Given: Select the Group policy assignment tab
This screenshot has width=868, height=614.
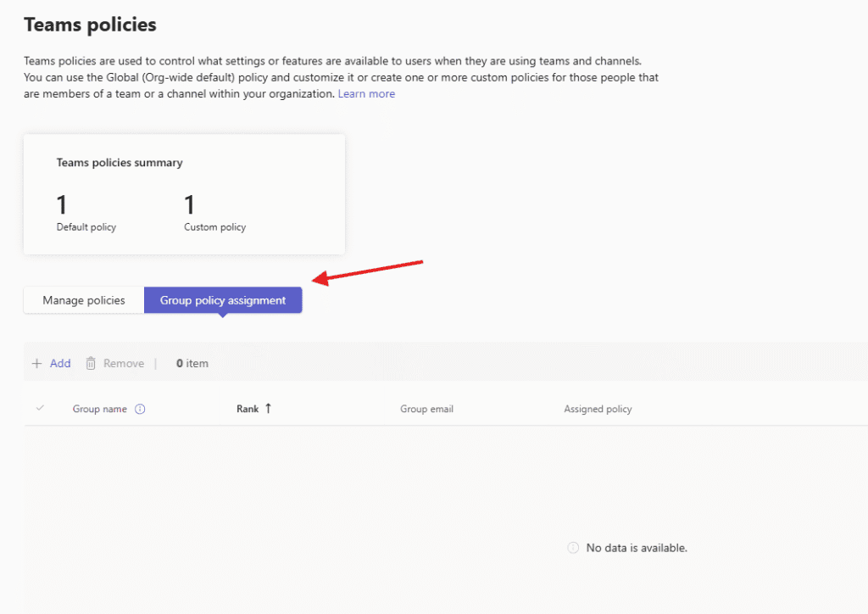Looking at the screenshot, I should tap(223, 300).
